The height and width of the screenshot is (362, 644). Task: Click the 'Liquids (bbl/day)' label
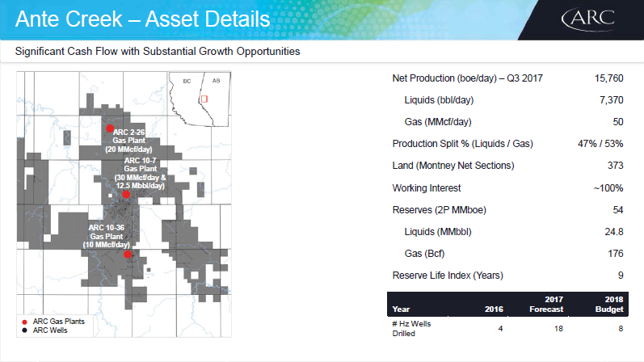point(439,100)
